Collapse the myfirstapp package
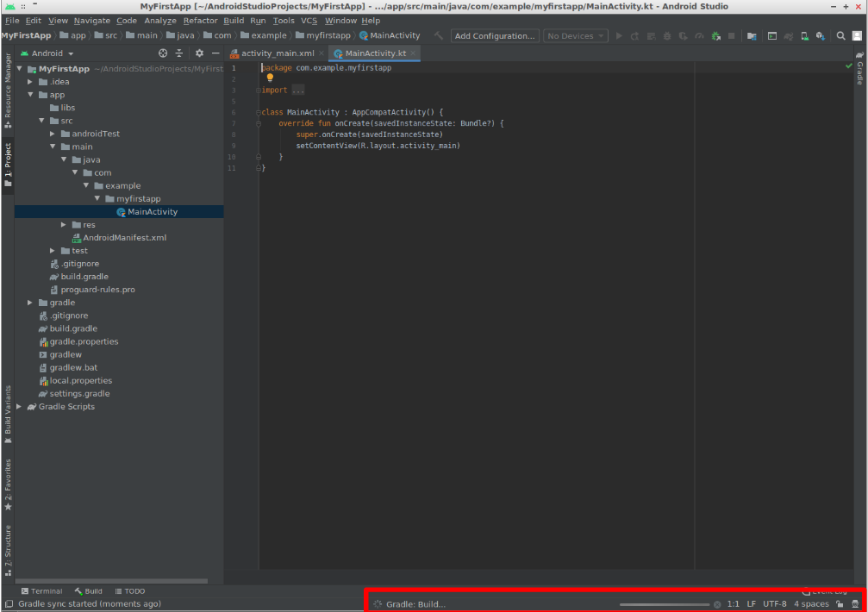The height and width of the screenshot is (612, 868). (x=97, y=198)
